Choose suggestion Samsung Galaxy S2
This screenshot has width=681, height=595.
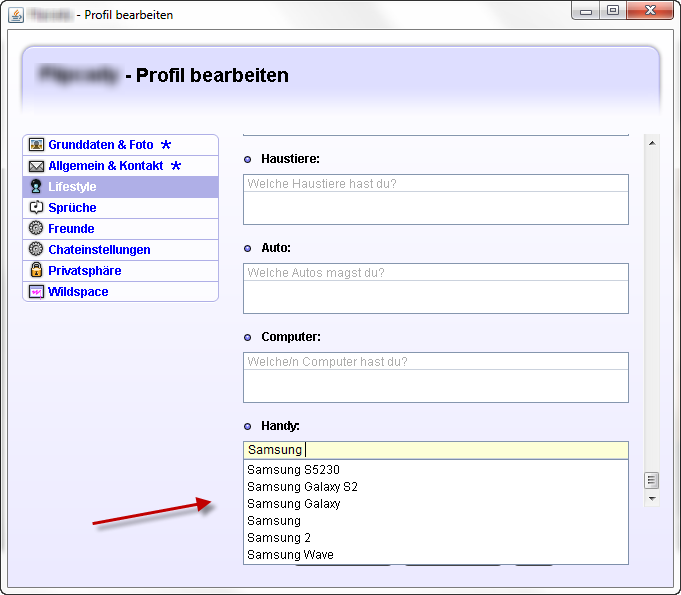click(436, 487)
